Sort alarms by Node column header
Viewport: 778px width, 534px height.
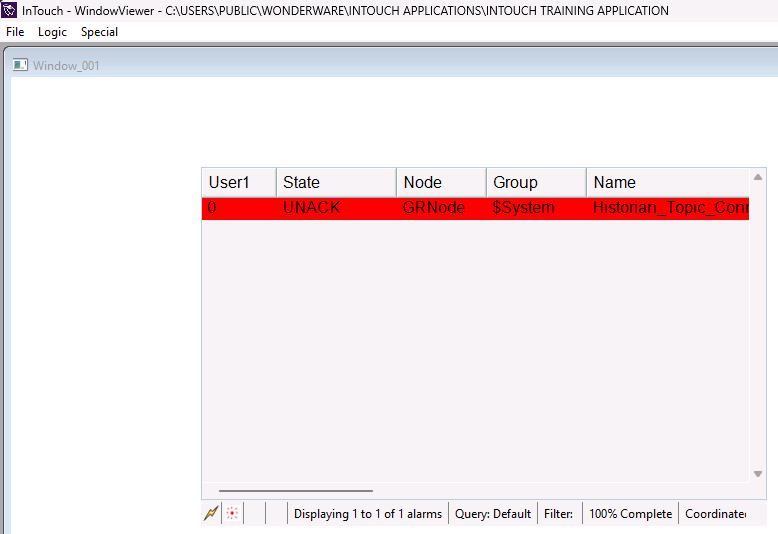click(x=441, y=183)
